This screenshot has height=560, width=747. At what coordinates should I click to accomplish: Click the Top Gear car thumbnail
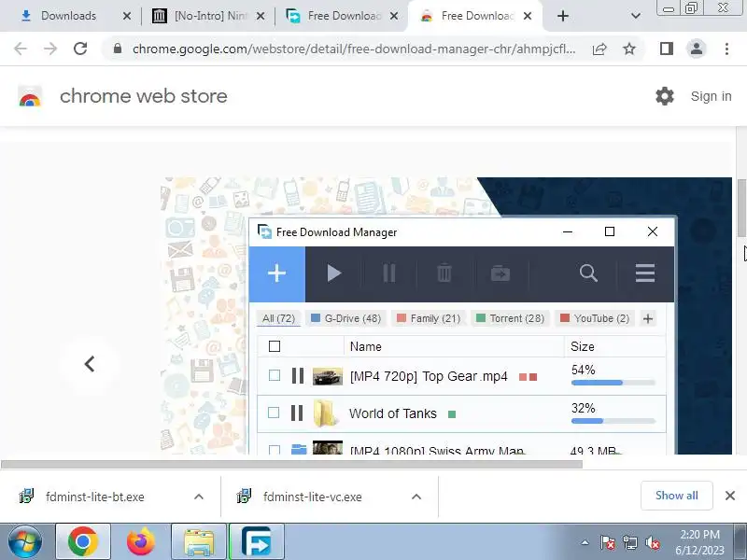pyautogui.click(x=328, y=376)
